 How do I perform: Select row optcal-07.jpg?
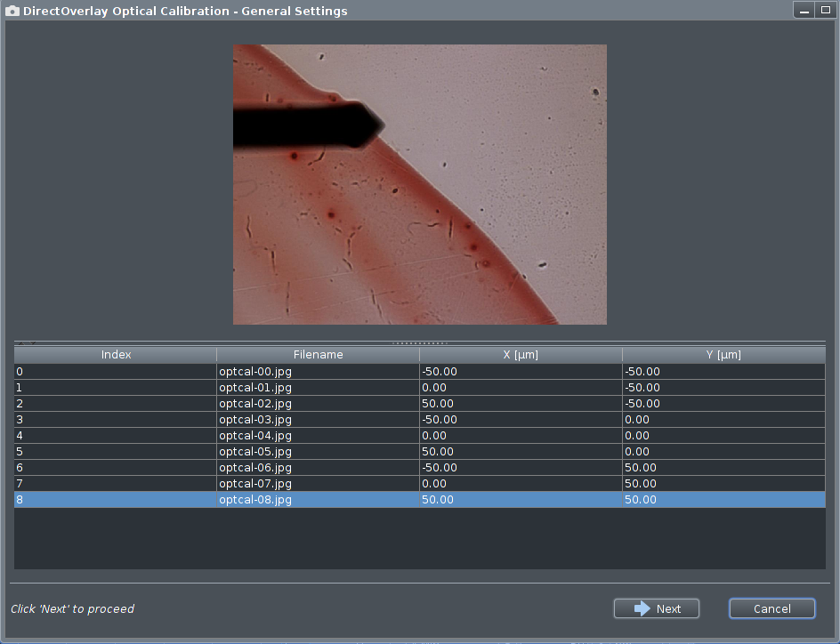419,484
